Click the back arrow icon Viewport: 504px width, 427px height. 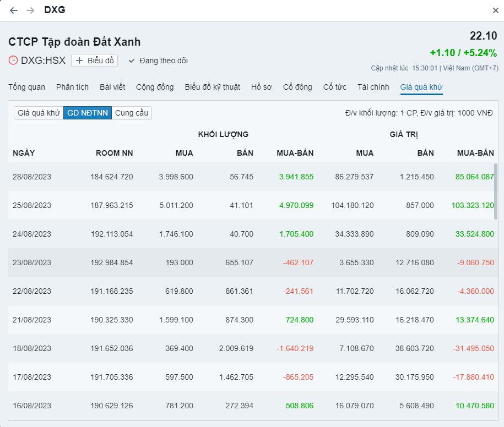coord(14,10)
